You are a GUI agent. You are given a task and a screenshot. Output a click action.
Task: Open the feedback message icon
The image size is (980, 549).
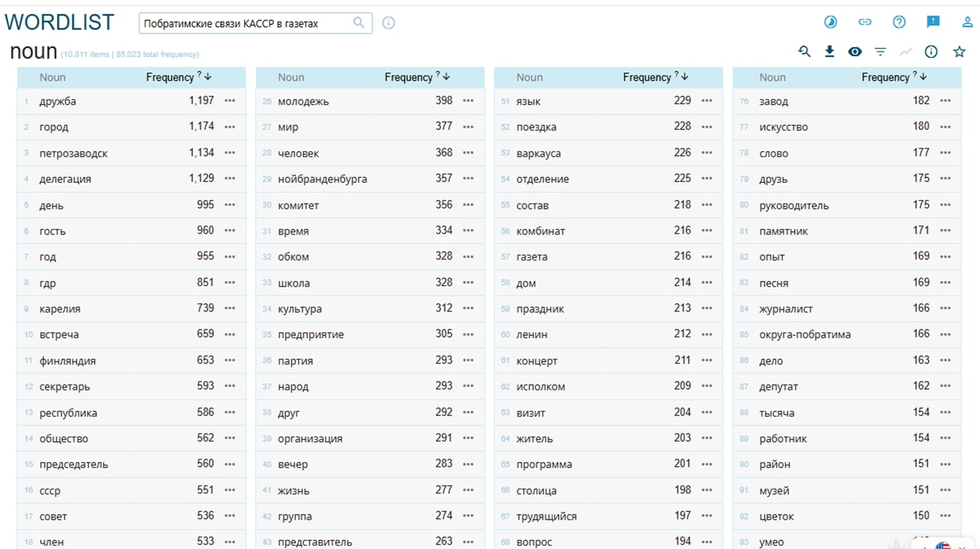pos(933,22)
